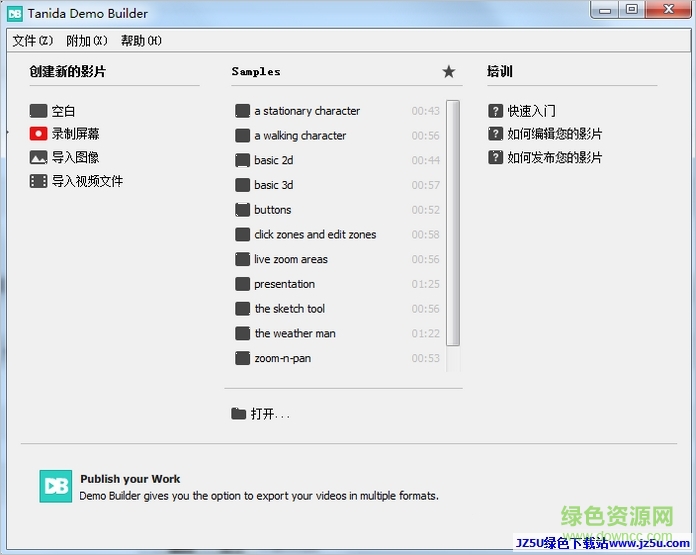Click the 01:22 duration of the weather man

(x=425, y=333)
